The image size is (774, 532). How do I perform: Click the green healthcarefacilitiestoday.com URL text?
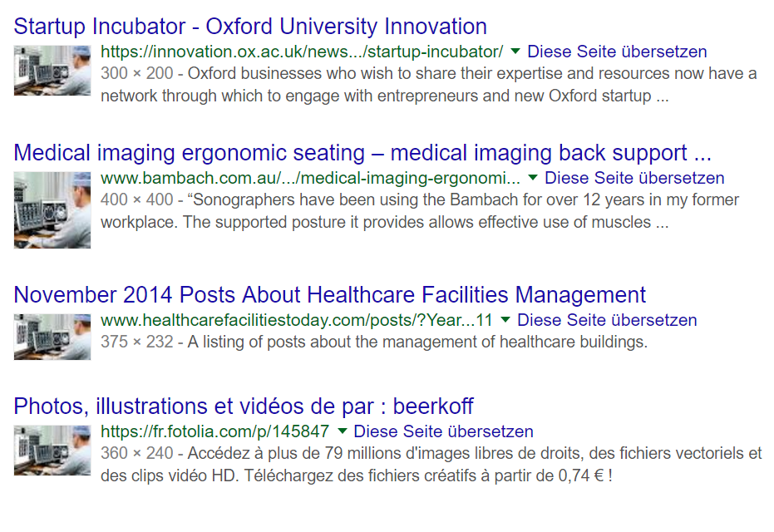[297, 321]
